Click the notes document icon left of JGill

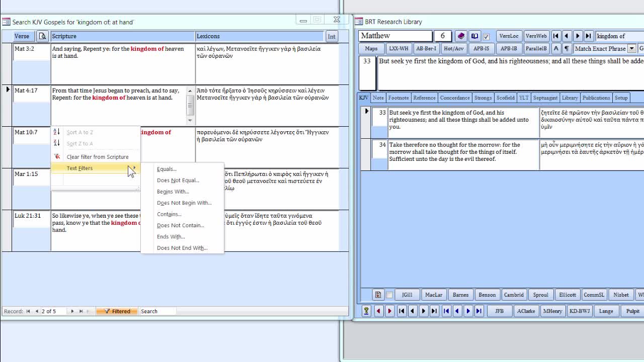378,295
